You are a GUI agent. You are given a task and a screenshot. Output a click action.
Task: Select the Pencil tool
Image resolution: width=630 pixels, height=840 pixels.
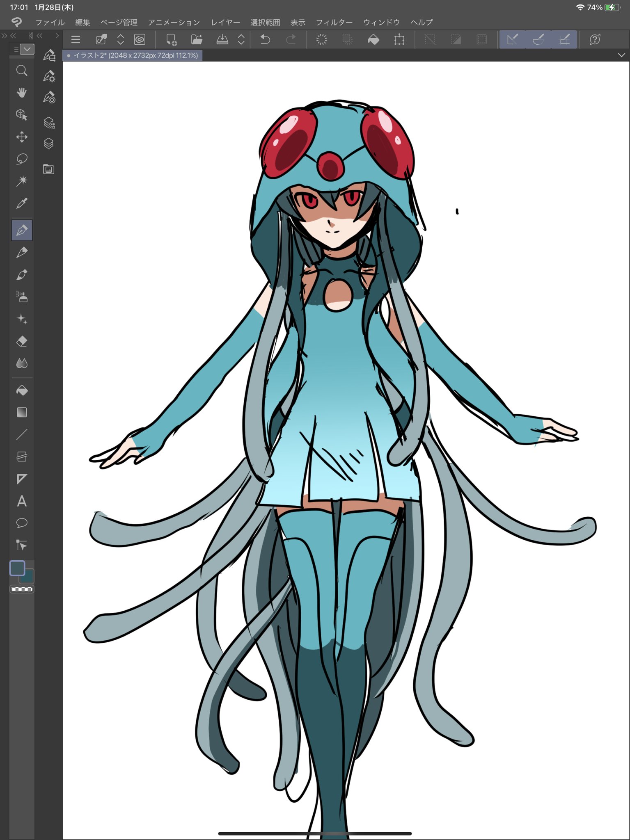pyautogui.click(x=22, y=252)
